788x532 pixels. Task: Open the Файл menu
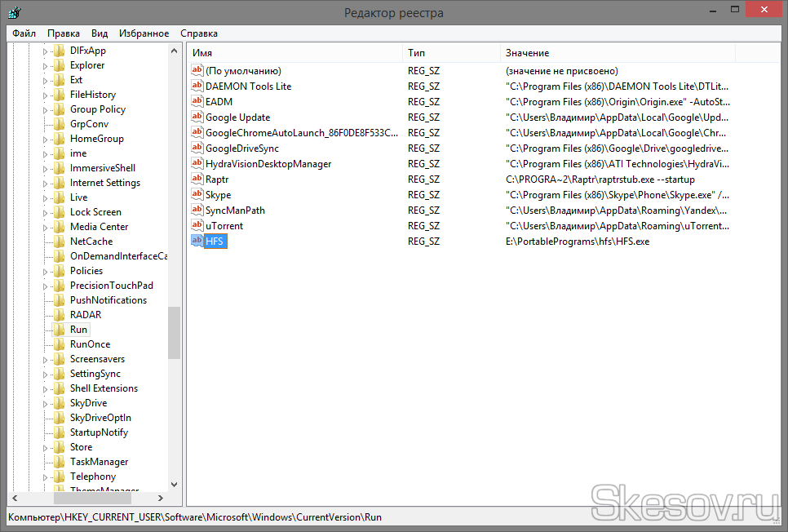[24, 33]
